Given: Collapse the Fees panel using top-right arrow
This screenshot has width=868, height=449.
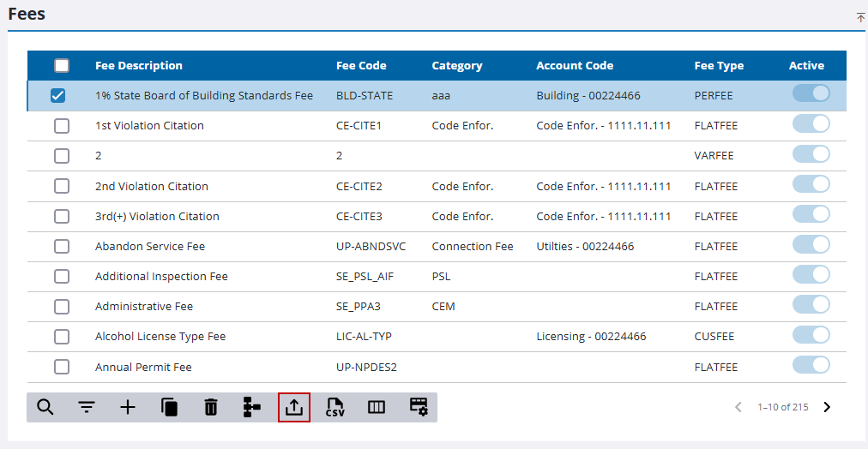Looking at the screenshot, I should [860, 17].
